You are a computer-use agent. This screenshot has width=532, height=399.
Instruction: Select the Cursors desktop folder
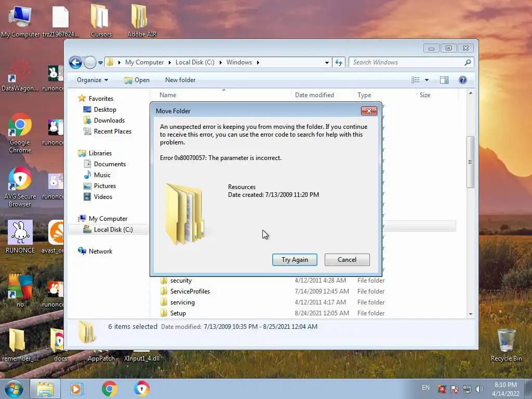tap(101, 20)
